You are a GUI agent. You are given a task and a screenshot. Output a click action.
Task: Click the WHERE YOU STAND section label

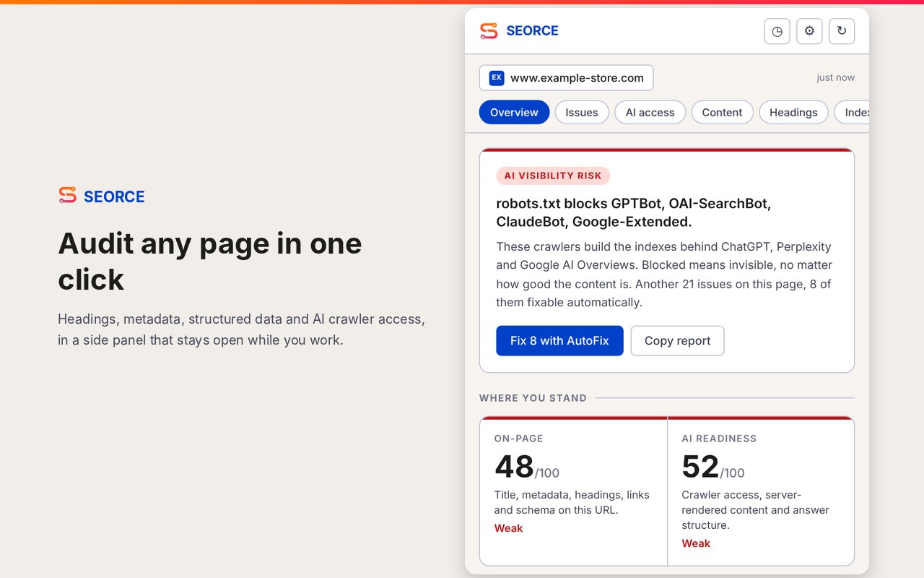[x=533, y=398]
